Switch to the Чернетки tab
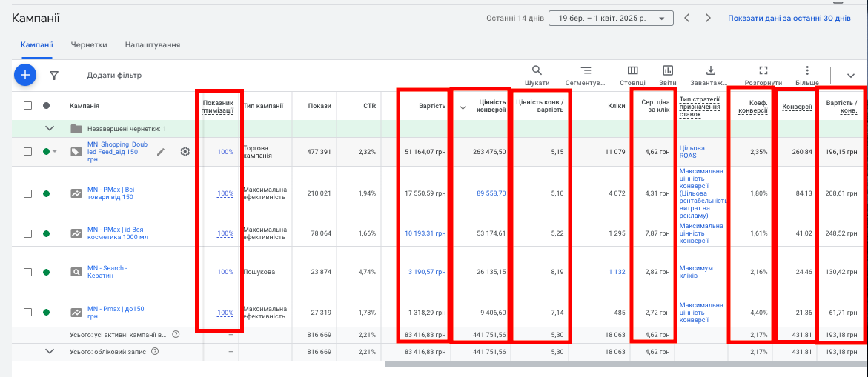Image resolution: width=868 pixels, height=377 pixels. click(x=88, y=44)
